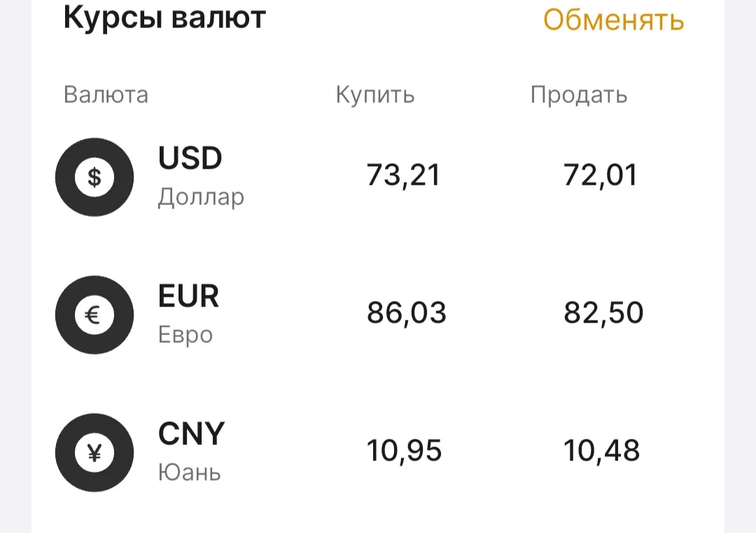Click the CNY yuan coin icon
This screenshot has height=533, width=756.
[94, 453]
